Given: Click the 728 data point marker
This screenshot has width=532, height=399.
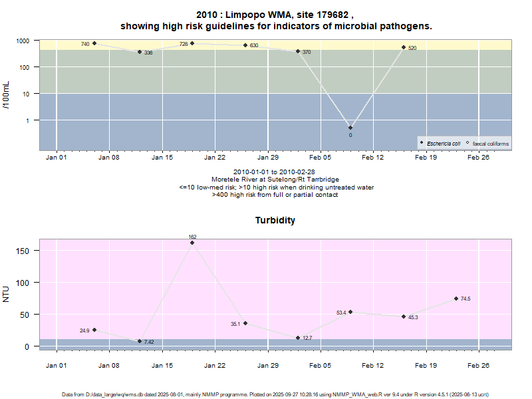Looking at the screenshot, I should point(192,43).
